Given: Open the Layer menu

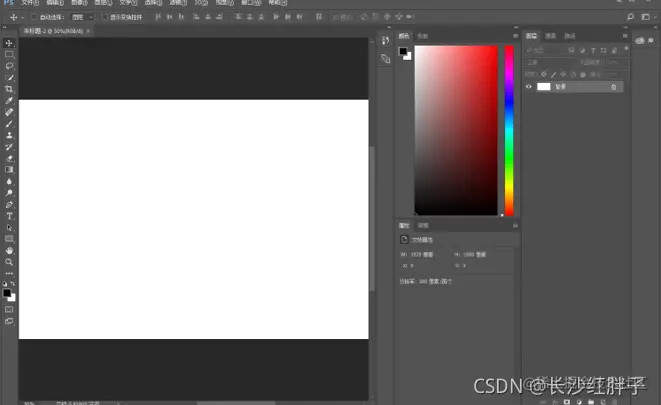Looking at the screenshot, I should click(103, 3).
